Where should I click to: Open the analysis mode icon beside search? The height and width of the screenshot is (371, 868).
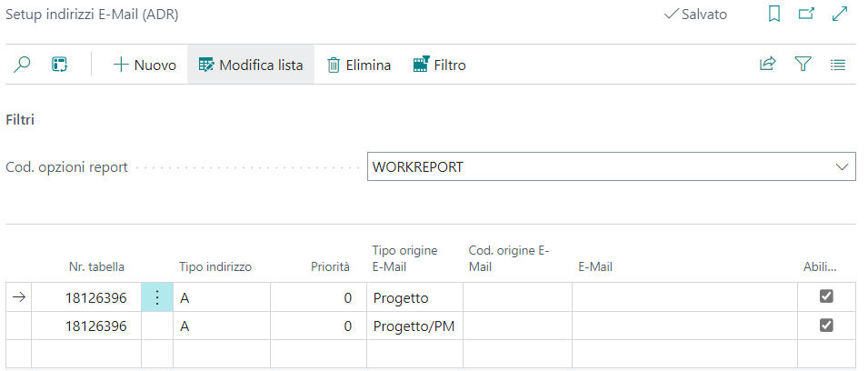[x=59, y=65]
